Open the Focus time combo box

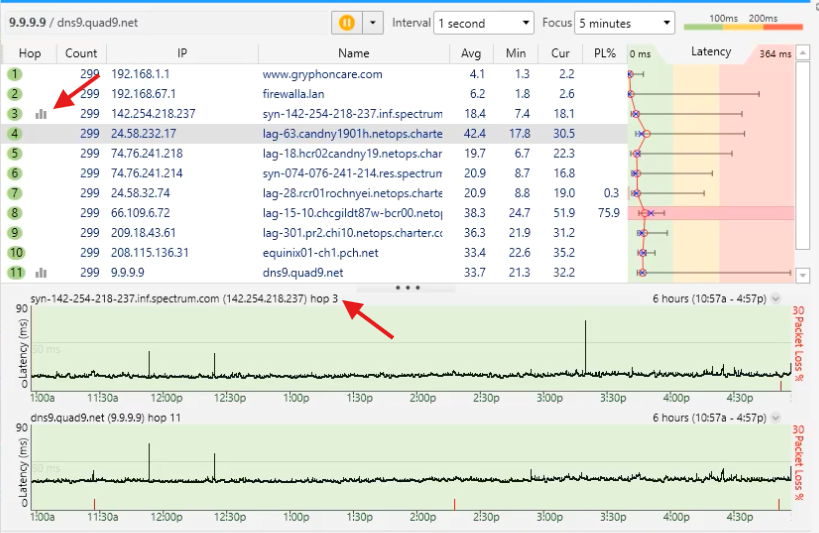pos(624,23)
